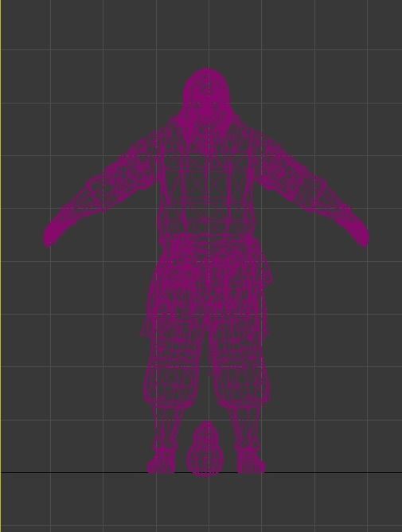Pick the wireframe character's head
402x532 pixels.
point(206,92)
